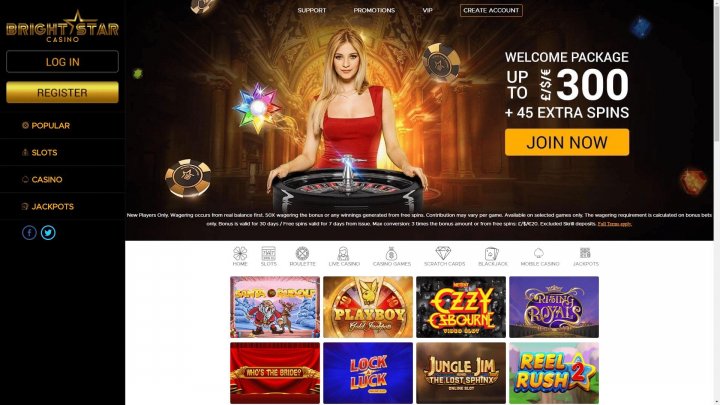Image resolution: width=720 pixels, height=405 pixels.
Task: Open the Twitter icon in sidebar
Action: click(48, 233)
